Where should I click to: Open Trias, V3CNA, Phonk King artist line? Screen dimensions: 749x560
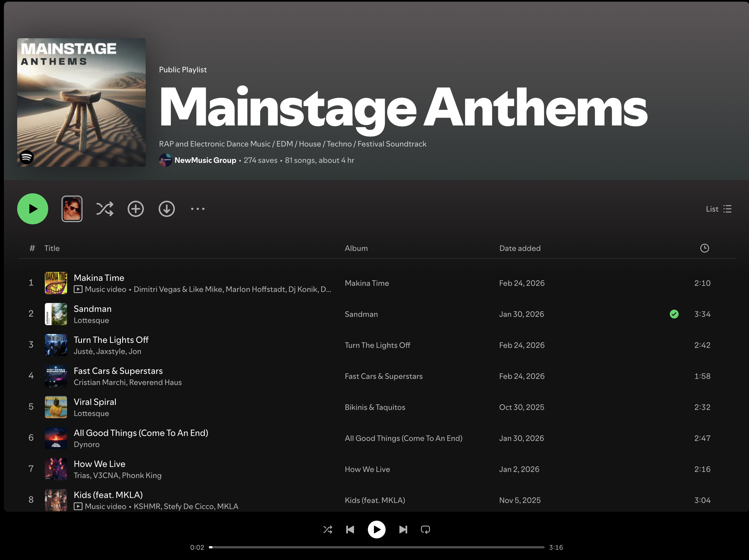point(117,475)
